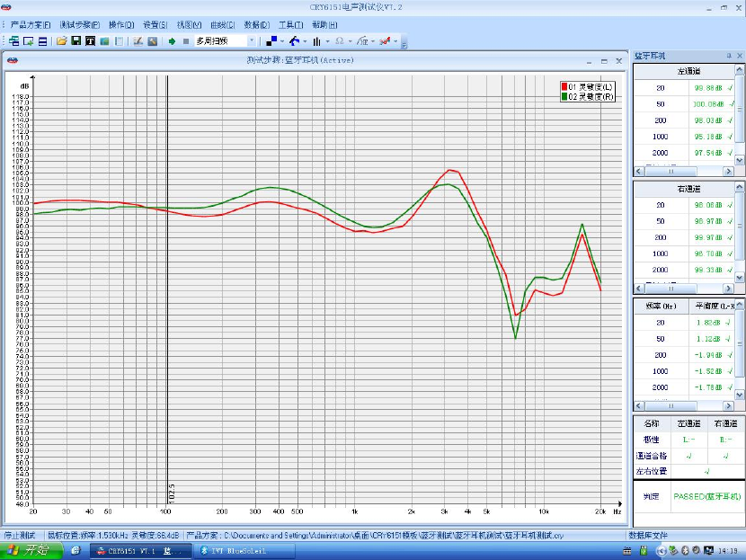Open the 产品方案 menu

(x=30, y=24)
